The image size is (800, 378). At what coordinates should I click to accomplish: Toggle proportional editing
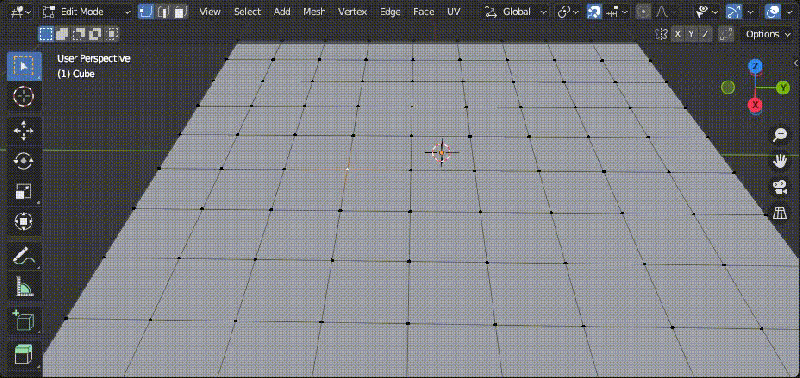(644, 11)
